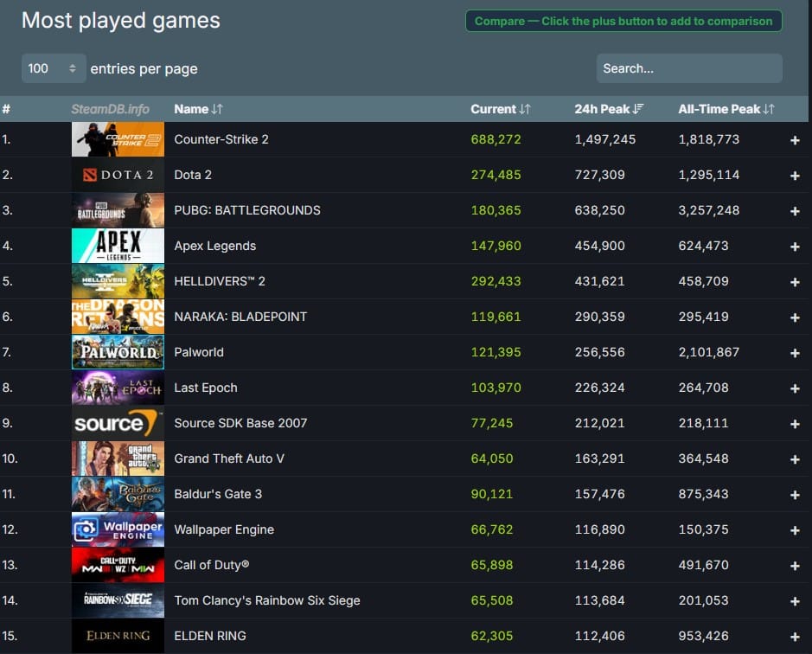Add Dota 2 to comparison with plus
812x654 pixels.
click(795, 176)
